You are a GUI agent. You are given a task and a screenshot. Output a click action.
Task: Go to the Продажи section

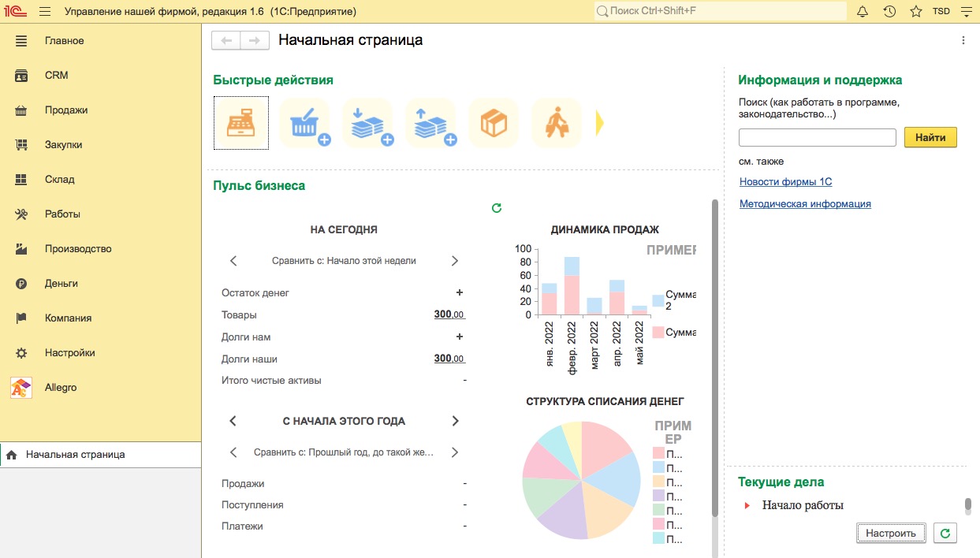(66, 110)
